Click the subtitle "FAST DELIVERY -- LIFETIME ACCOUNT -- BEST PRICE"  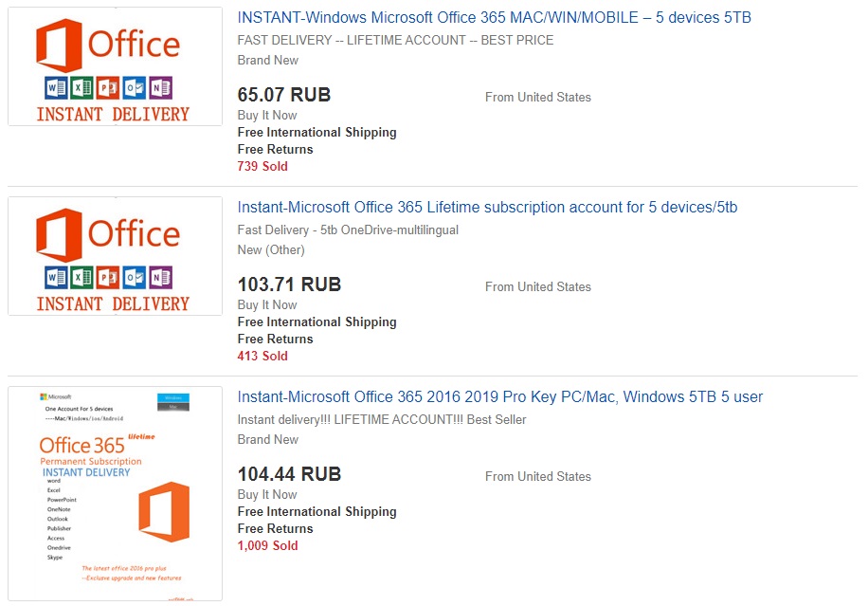click(x=395, y=41)
